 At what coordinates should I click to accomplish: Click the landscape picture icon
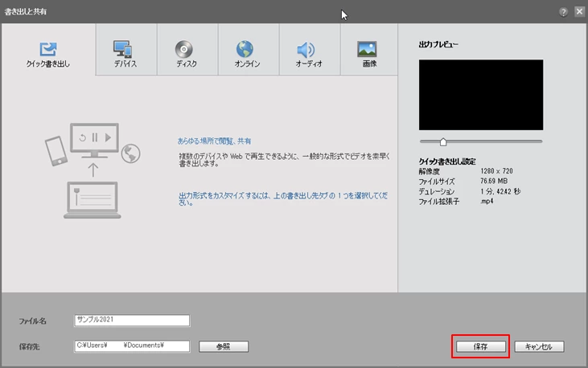tap(367, 49)
